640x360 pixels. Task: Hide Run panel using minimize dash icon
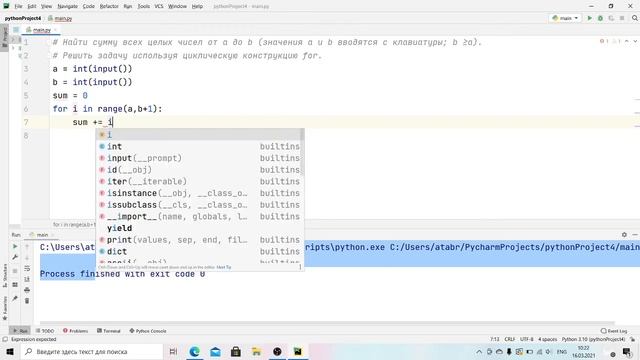pyautogui.click(x=635, y=235)
